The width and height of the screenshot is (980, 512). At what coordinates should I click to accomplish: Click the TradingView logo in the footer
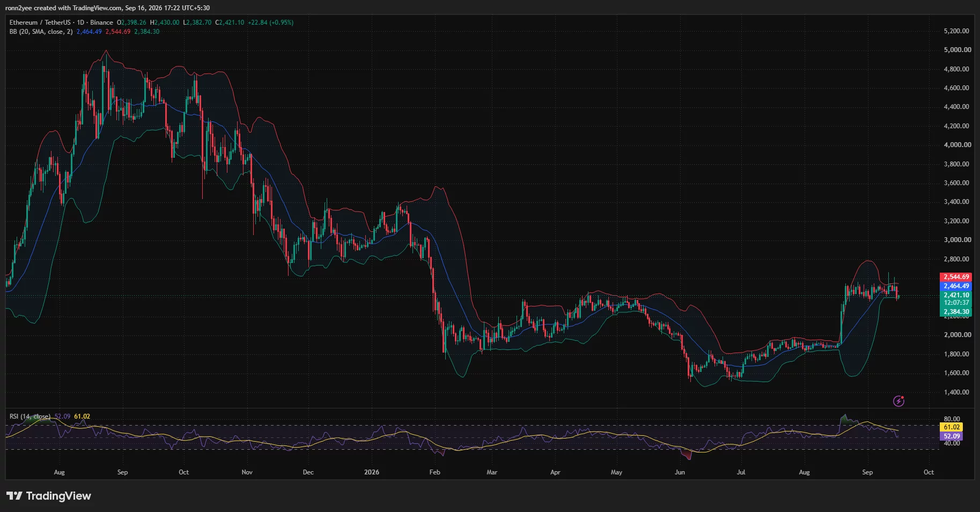pyautogui.click(x=49, y=496)
